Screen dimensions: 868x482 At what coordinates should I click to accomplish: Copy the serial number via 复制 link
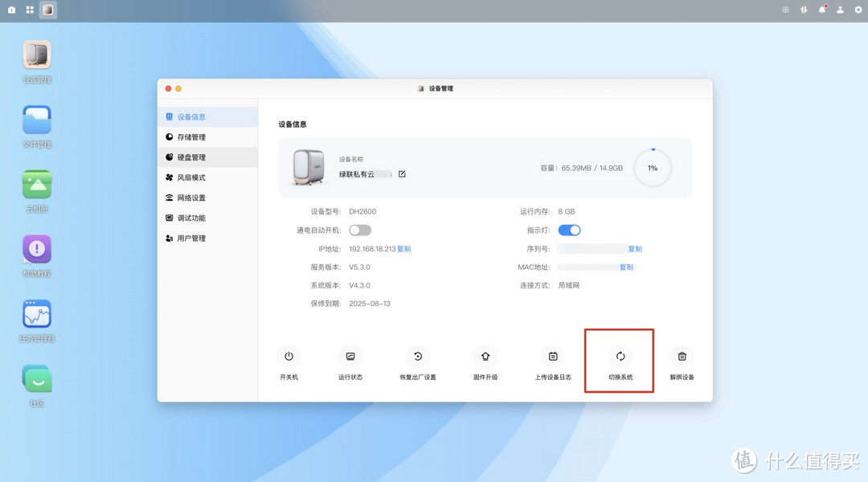(635, 248)
